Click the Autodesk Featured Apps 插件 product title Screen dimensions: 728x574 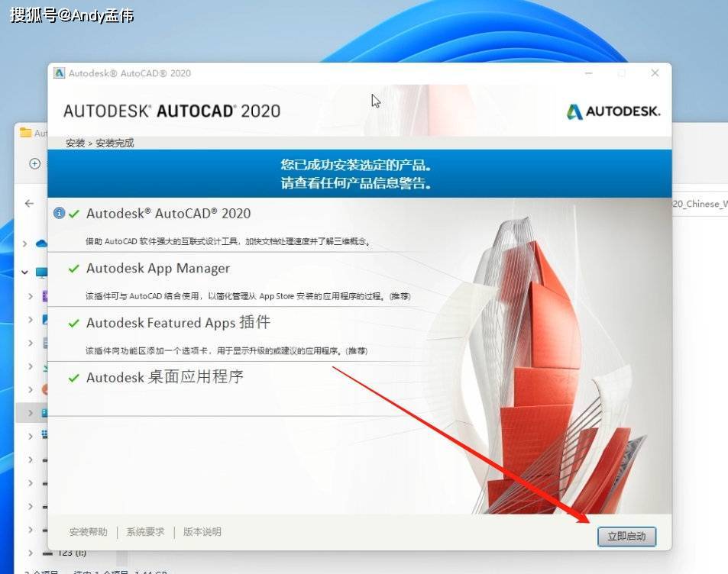point(178,323)
